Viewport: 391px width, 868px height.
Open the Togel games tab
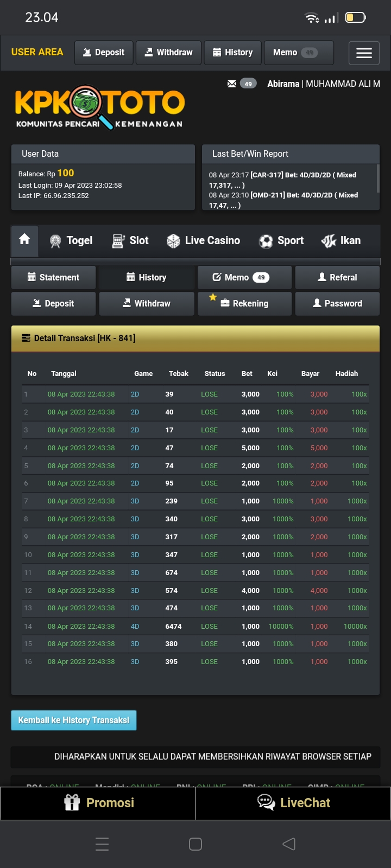(71, 240)
